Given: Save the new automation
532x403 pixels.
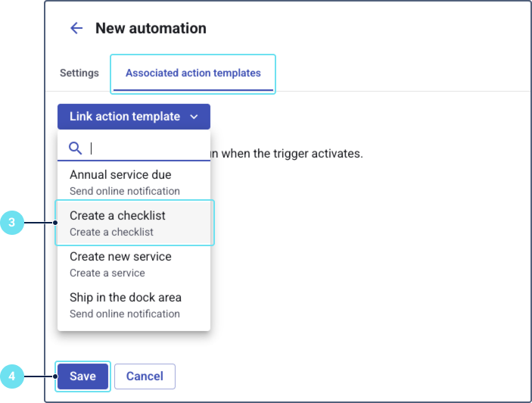Looking at the screenshot, I should 82,376.
